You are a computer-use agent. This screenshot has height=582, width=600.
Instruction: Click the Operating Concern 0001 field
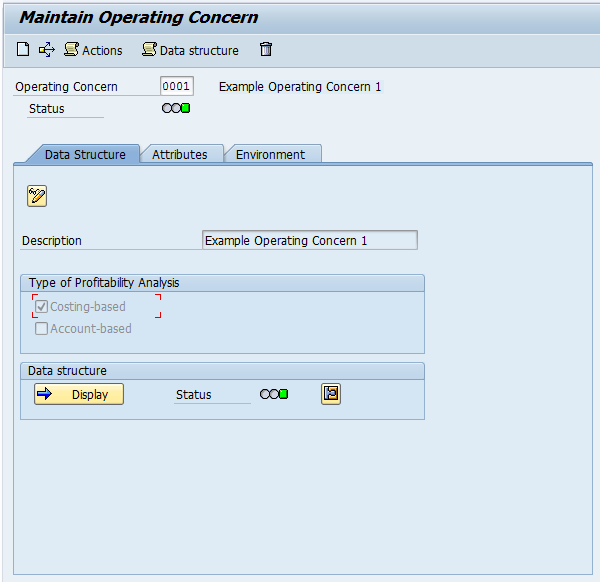pyautogui.click(x=177, y=86)
